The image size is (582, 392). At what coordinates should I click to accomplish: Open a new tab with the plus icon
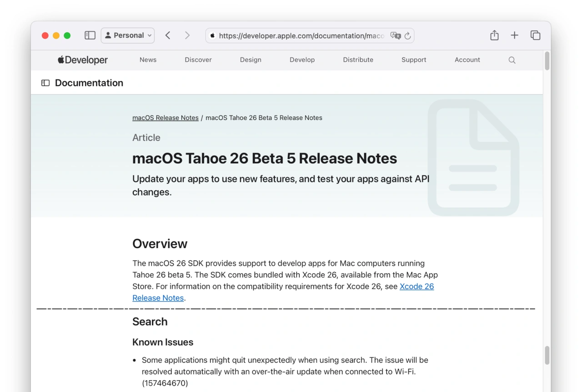click(x=514, y=35)
